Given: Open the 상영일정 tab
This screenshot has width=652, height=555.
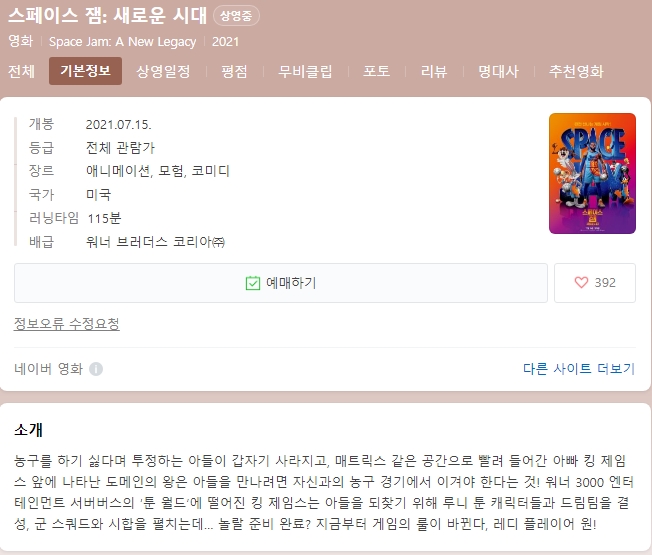Looking at the screenshot, I should coord(163,71).
